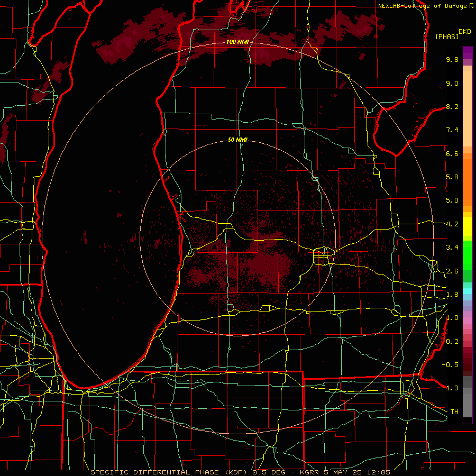476x476 pixels.
Task: Pick the pink segment of the color bar
Action: [467, 321]
